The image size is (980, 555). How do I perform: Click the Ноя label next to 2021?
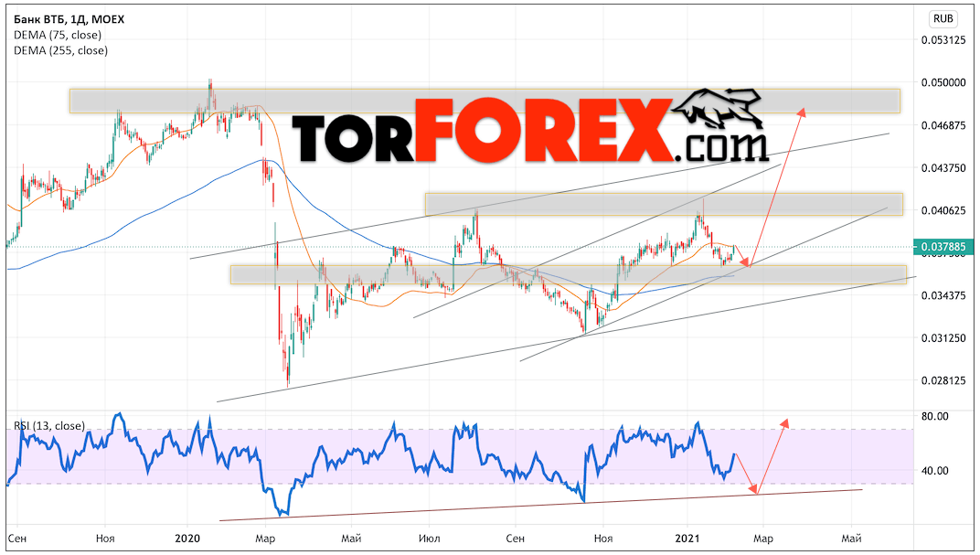tap(603, 539)
